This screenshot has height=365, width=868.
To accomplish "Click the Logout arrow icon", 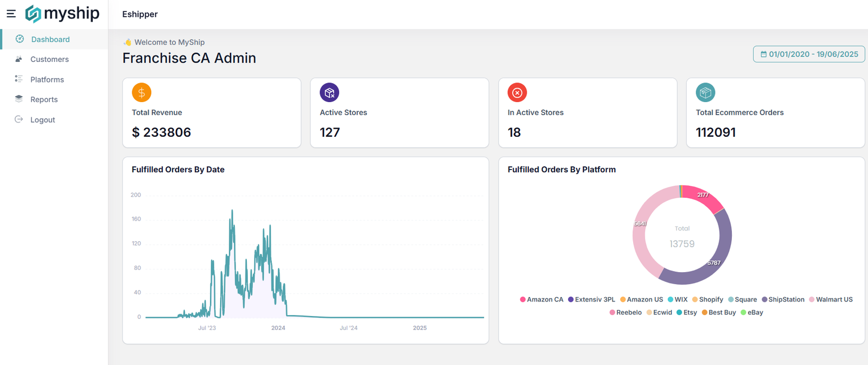I will 19,119.
